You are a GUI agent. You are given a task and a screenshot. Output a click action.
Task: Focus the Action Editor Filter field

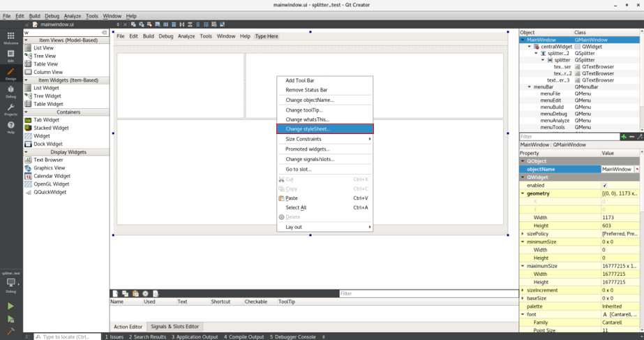tap(429, 293)
